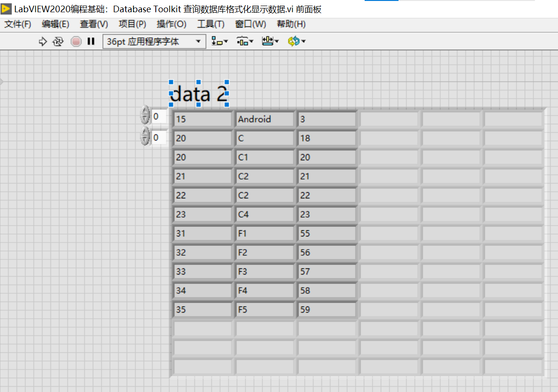Screen dimensions: 558x392
Task: Open the 文件(F) menu
Action: (x=17, y=24)
